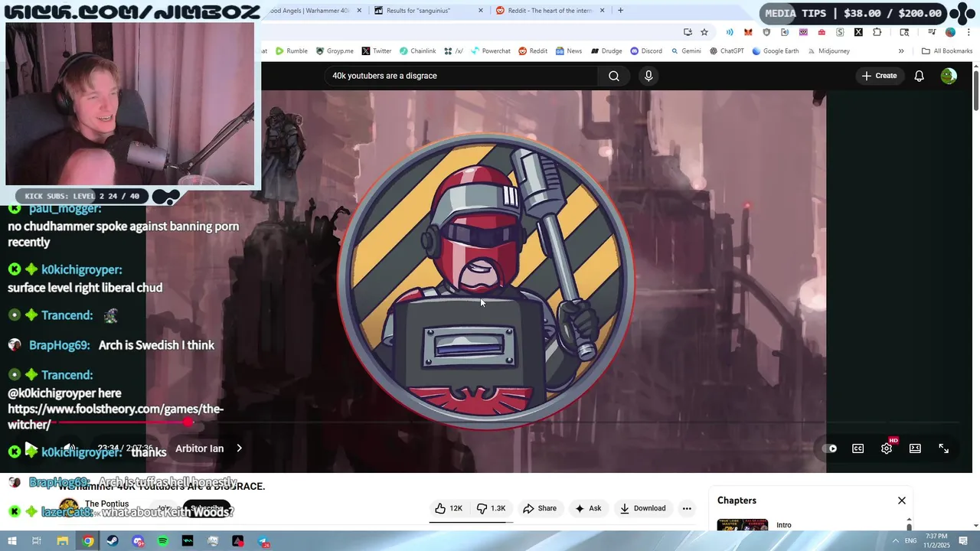This screenshot has height=551, width=980.
Task: Click the video progress bar scrubber
Action: click(188, 422)
